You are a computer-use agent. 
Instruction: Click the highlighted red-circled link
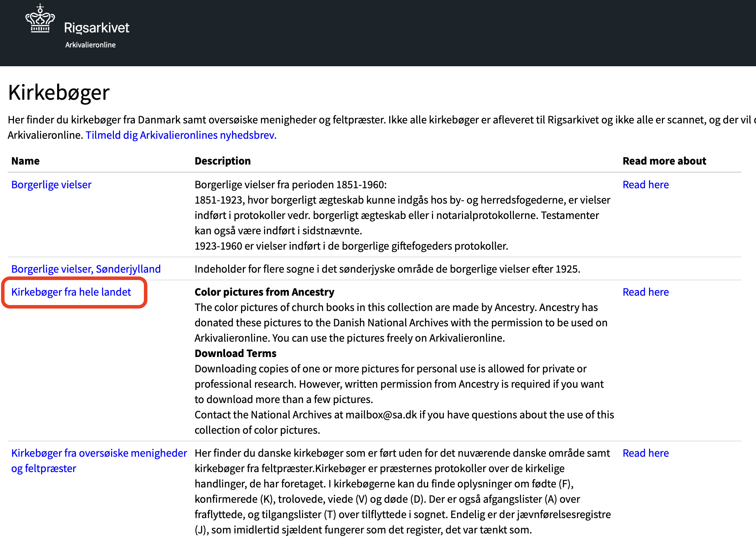click(71, 292)
